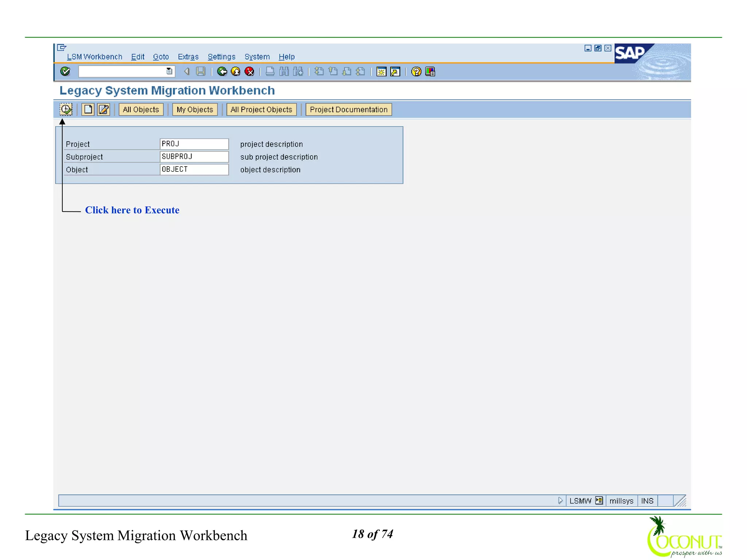Click the LSMW transaction status entry
Image resolution: width=747 pixels, height=560 pixels.
tap(580, 501)
